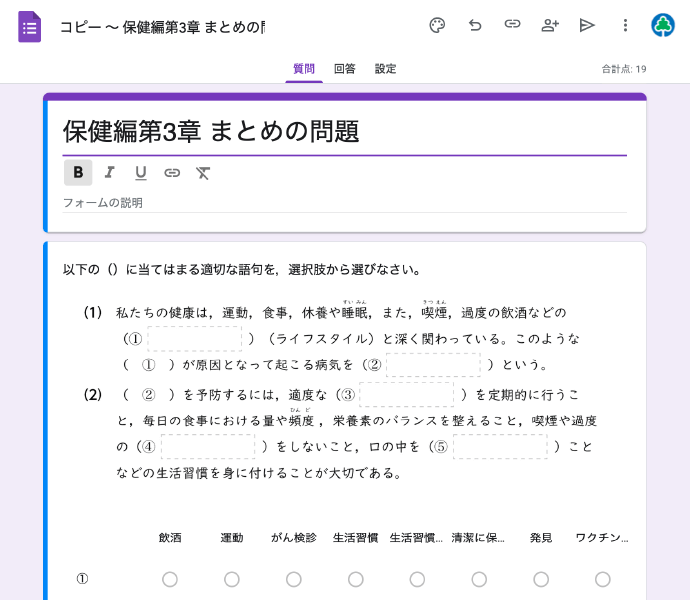Insert a link in the title toolbar
690x600 pixels.
tap(172, 173)
